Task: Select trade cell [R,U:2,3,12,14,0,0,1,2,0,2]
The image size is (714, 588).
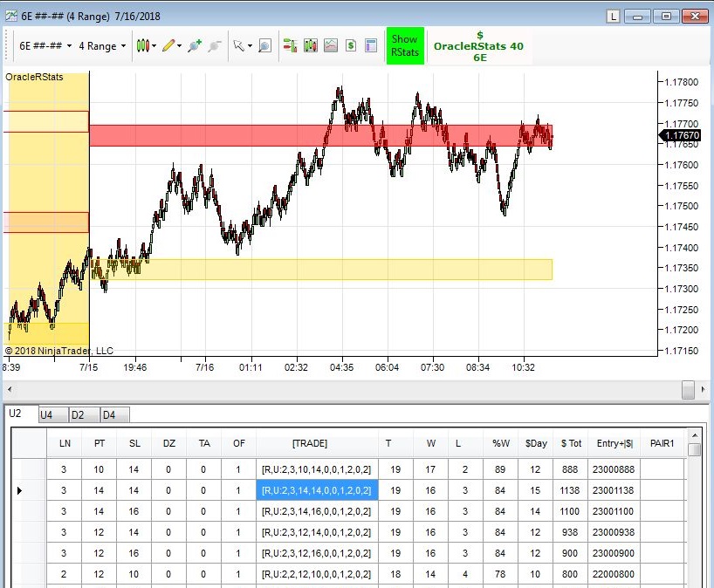Action: coord(317,532)
